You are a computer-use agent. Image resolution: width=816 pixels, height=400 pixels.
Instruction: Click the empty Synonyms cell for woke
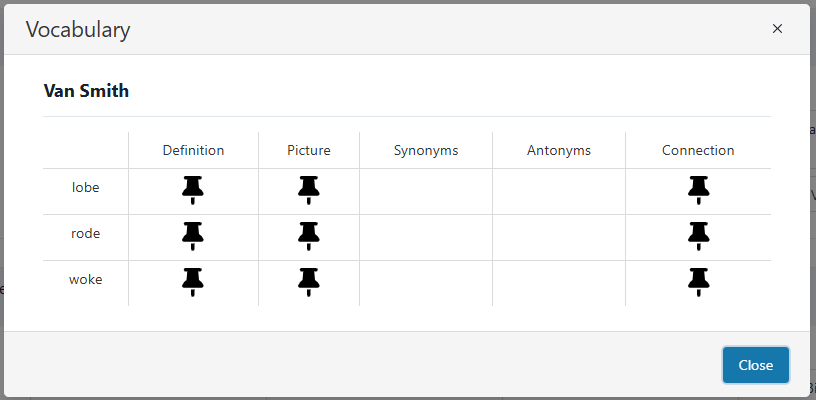425,282
